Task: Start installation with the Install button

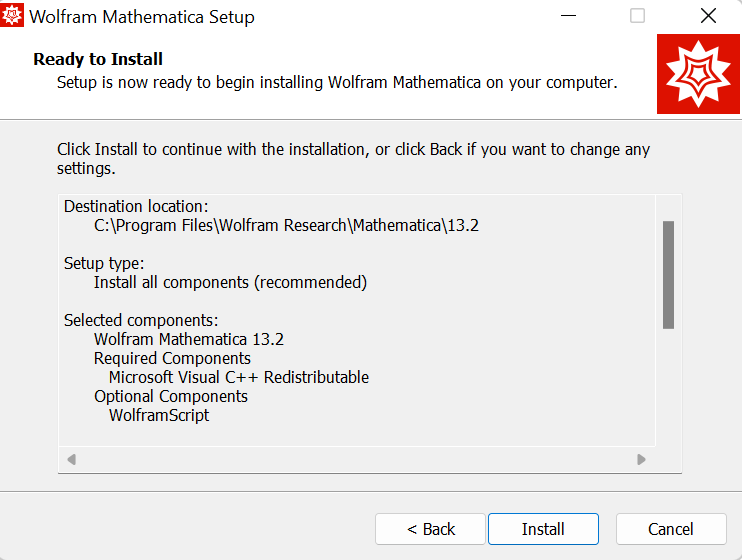Action: [x=543, y=529]
